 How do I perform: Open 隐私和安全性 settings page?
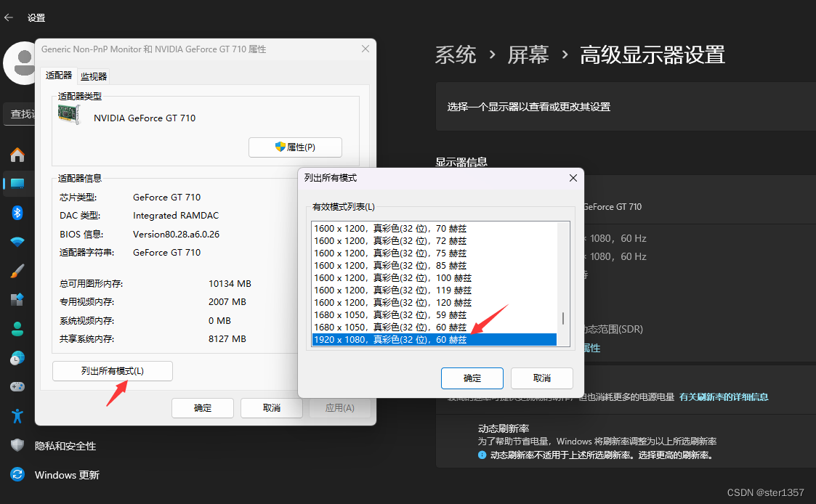point(65,446)
